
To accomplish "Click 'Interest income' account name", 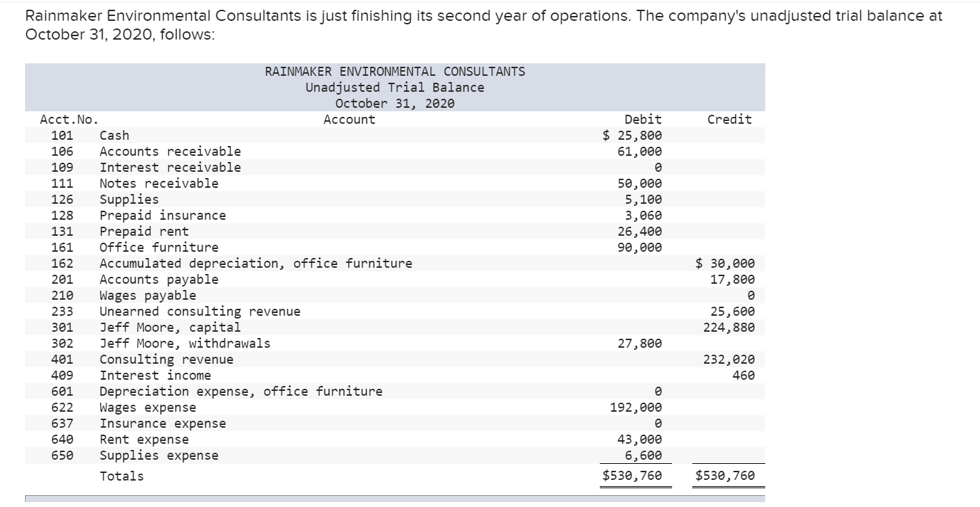I will click(155, 375).
